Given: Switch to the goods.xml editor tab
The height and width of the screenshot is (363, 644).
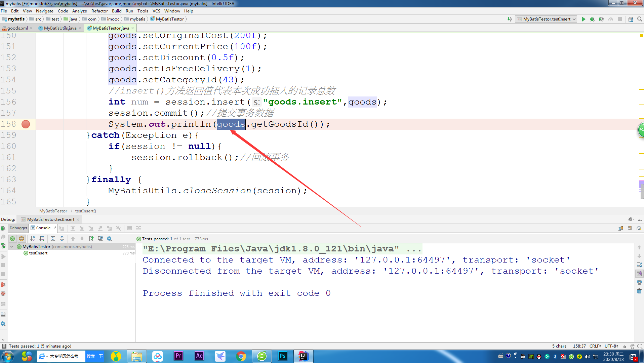Looking at the screenshot, I should 17,28.
